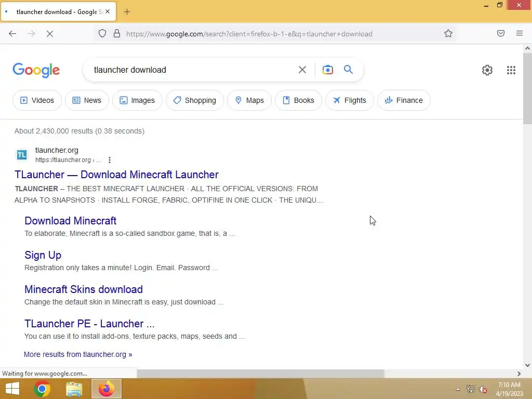Filter results by Flights
The width and height of the screenshot is (532, 399).
(x=350, y=100)
